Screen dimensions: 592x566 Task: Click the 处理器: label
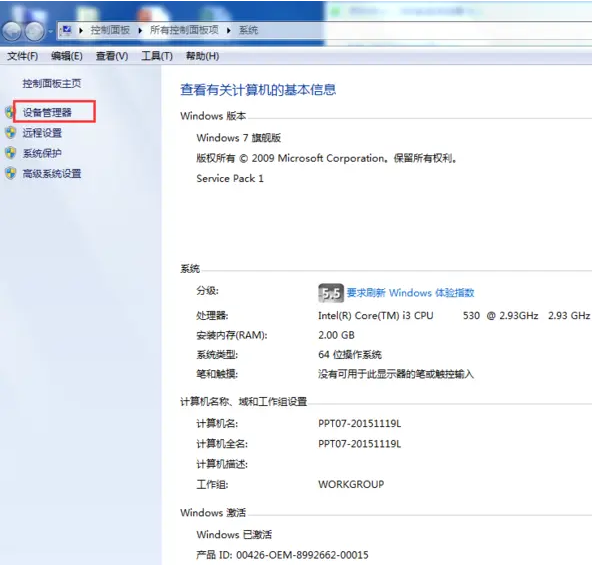click(212, 316)
